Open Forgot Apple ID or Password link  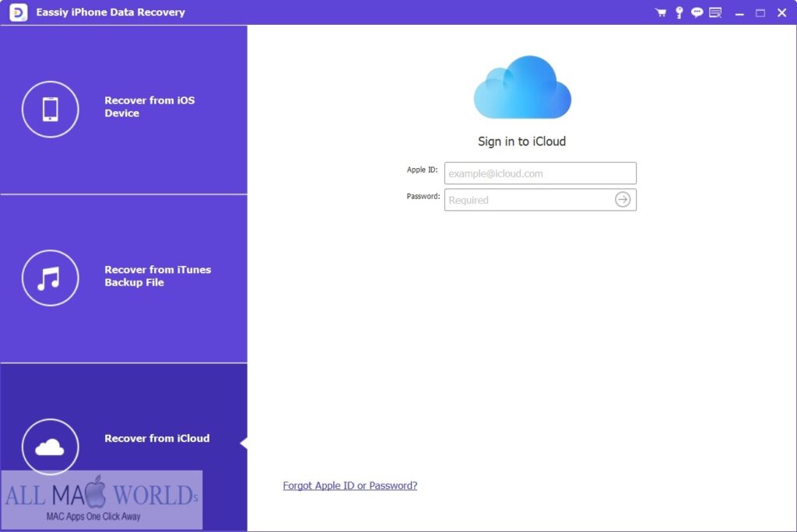point(349,486)
